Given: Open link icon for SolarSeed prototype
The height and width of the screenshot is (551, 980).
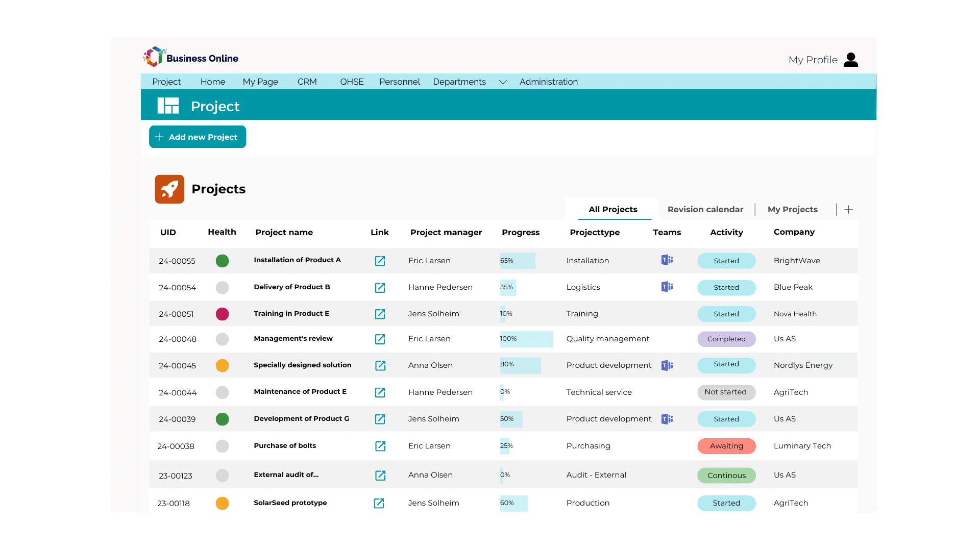Looking at the screenshot, I should [379, 503].
